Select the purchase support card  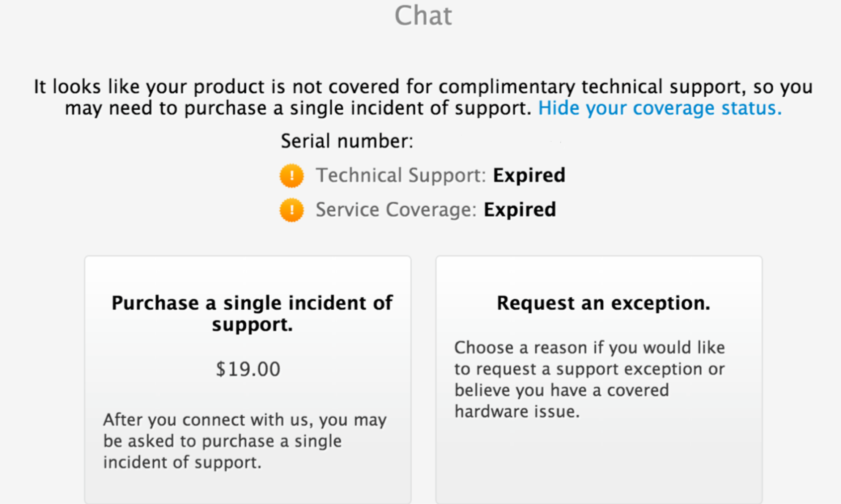[248, 378]
